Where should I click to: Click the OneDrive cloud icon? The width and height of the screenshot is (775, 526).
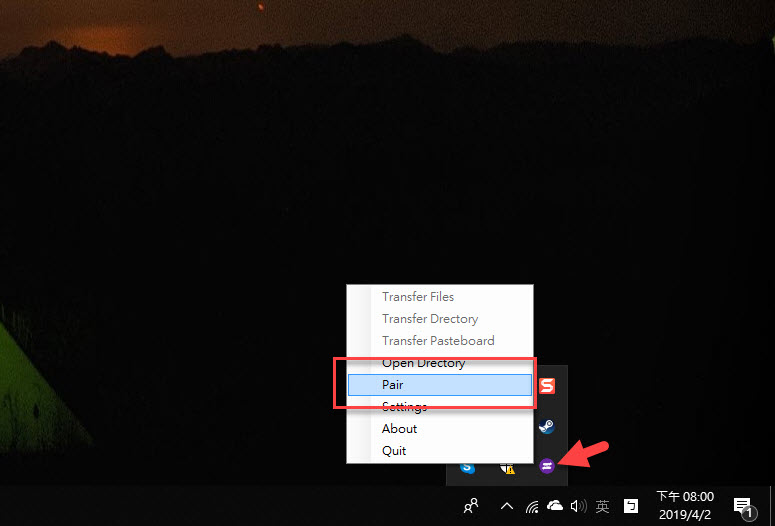point(555,505)
